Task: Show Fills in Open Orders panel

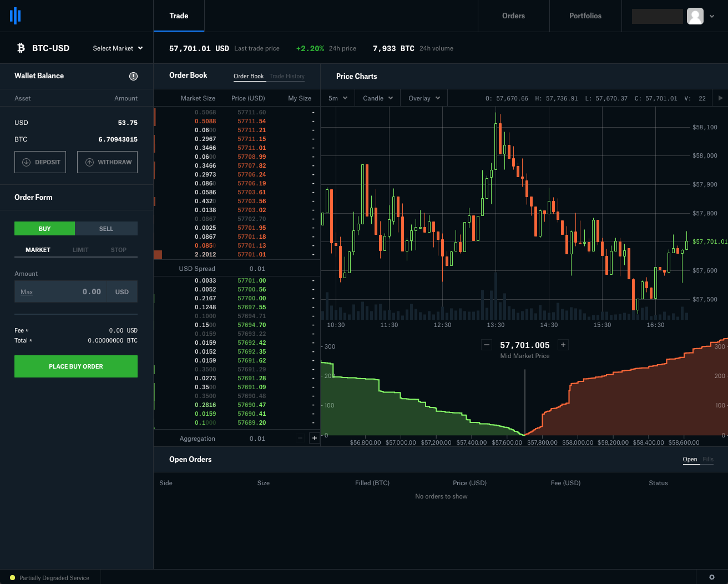Action: 708,459
